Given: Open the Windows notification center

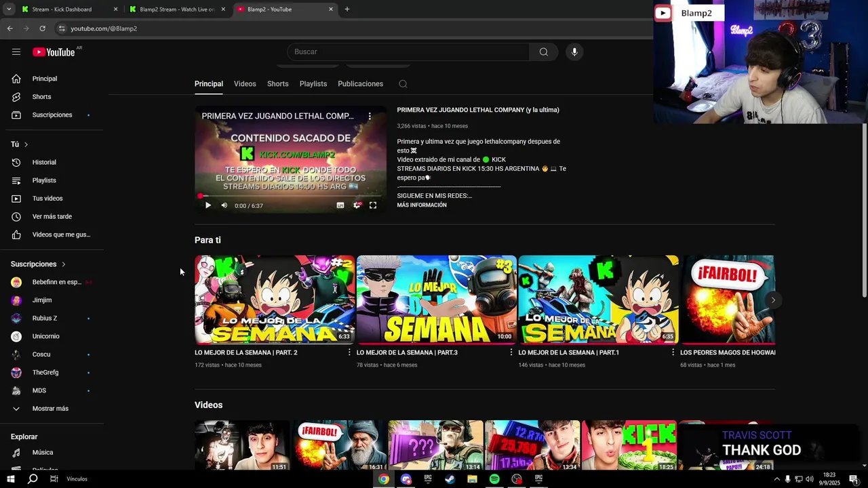Looking at the screenshot, I should tap(854, 479).
